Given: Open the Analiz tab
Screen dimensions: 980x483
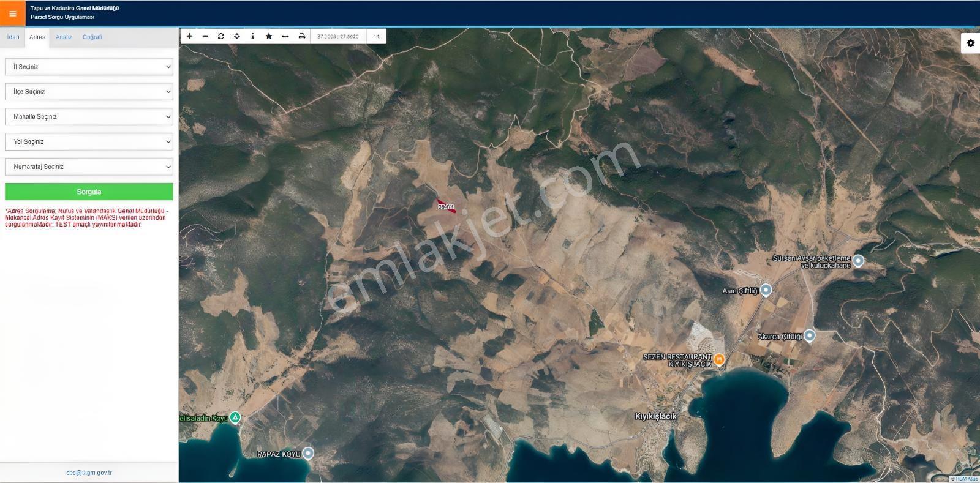Looking at the screenshot, I should click(64, 37).
